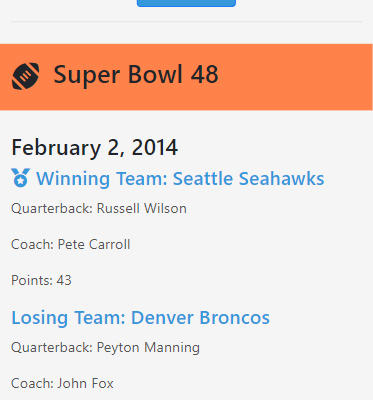This screenshot has height=400, width=373.
Task: Click the 'Winning Team:' label text
Action: pyautogui.click(x=102, y=178)
